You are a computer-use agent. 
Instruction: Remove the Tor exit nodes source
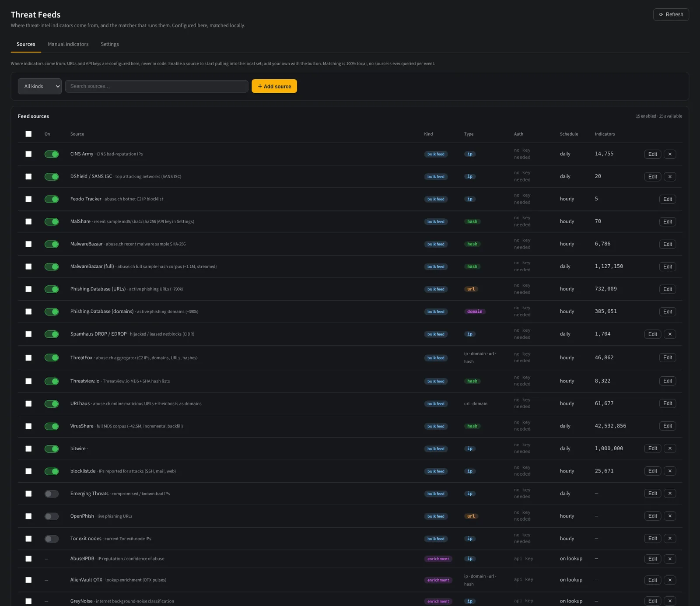pos(670,539)
